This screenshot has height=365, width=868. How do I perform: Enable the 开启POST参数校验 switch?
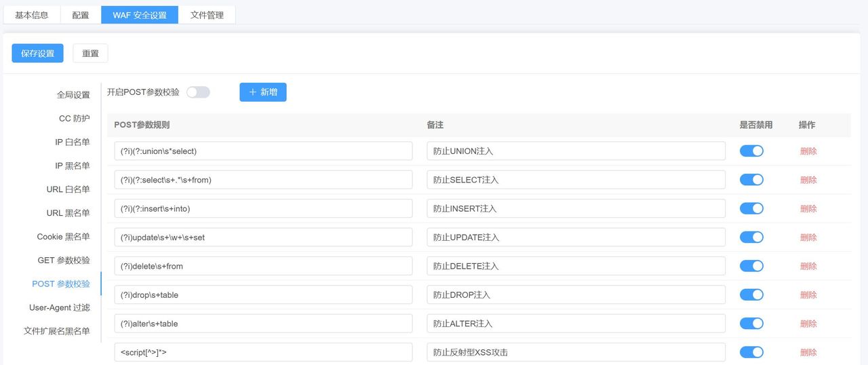198,92
